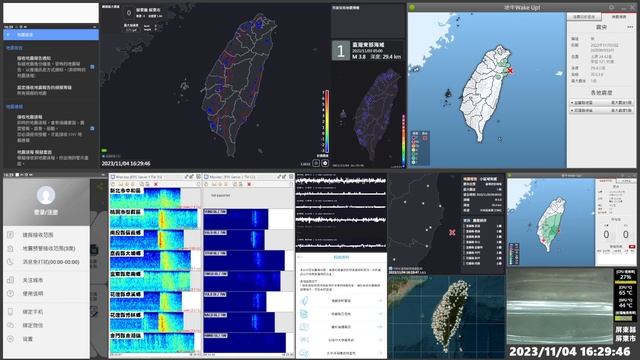This screenshot has height=360, width=640.
Task: Click the pink X epicenter marker on dark station map
Action: pos(452,232)
